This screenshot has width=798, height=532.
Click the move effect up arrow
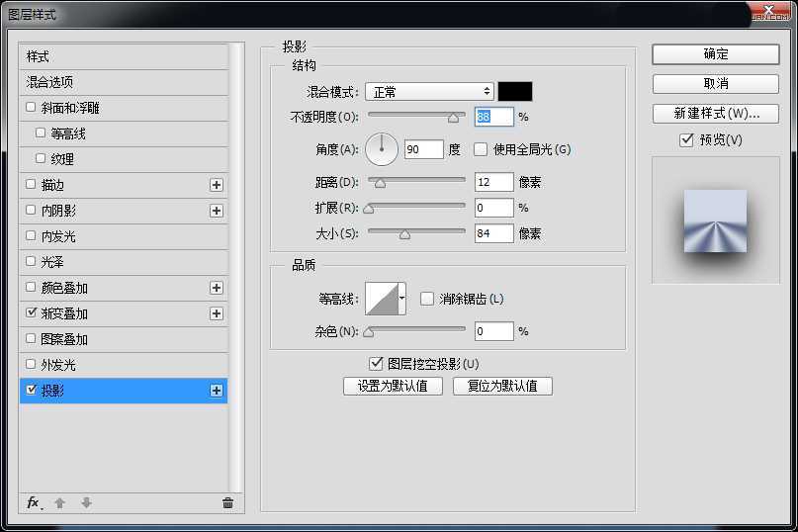tap(59, 502)
